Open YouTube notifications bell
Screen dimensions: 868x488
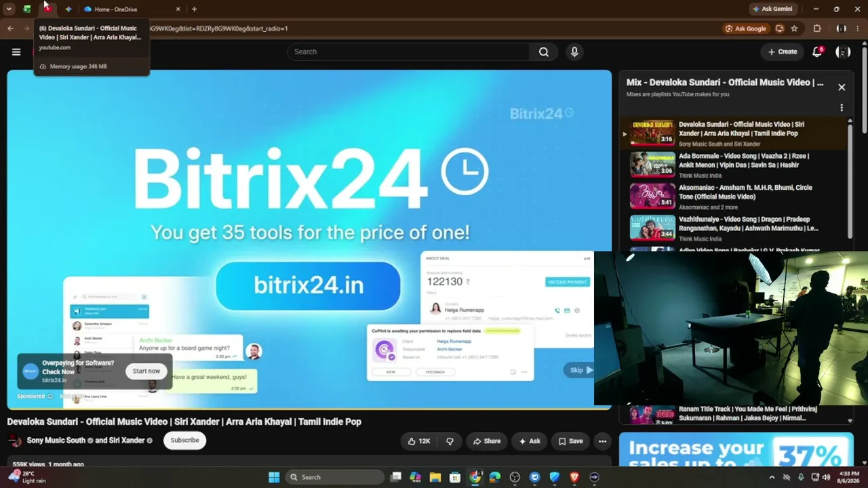coord(818,52)
